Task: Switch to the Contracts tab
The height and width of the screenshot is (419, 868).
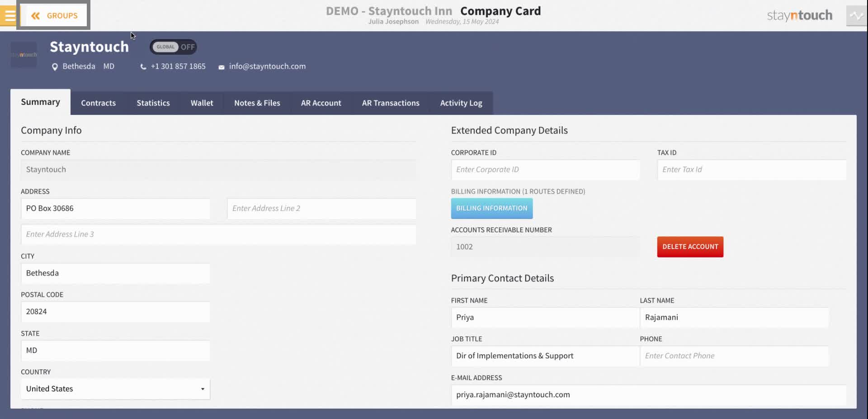Action: point(99,103)
